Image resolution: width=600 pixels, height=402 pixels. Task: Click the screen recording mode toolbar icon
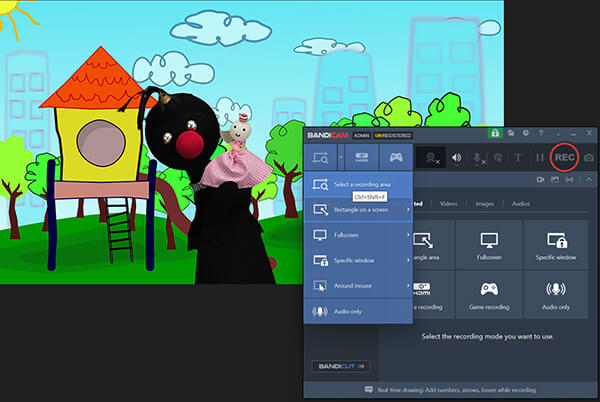coord(320,157)
